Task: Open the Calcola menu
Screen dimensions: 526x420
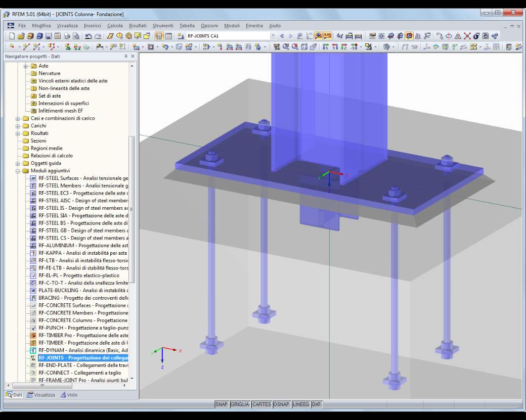Action: point(115,25)
